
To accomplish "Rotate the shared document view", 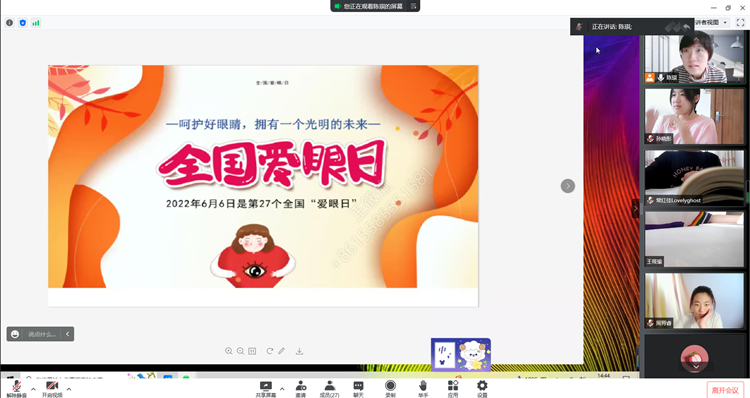I will 270,351.
